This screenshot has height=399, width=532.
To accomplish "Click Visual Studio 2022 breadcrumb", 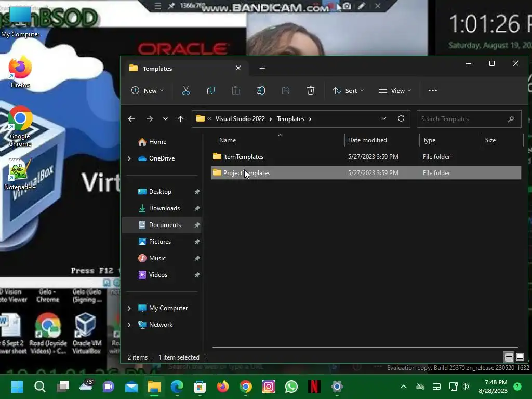I will pos(240,119).
